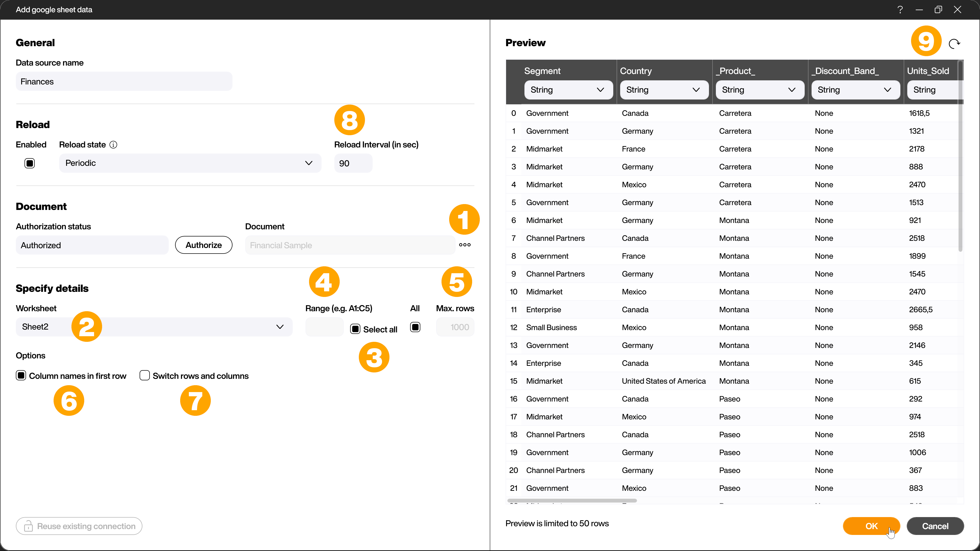980x551 pixels.
Task: Confirm with the OK button
Action: coord(871,526)
